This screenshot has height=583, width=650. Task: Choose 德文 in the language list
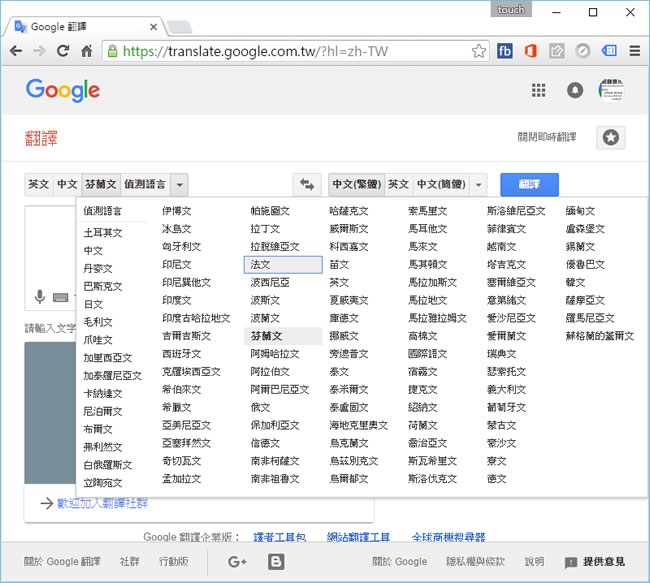tap(497, 479)
